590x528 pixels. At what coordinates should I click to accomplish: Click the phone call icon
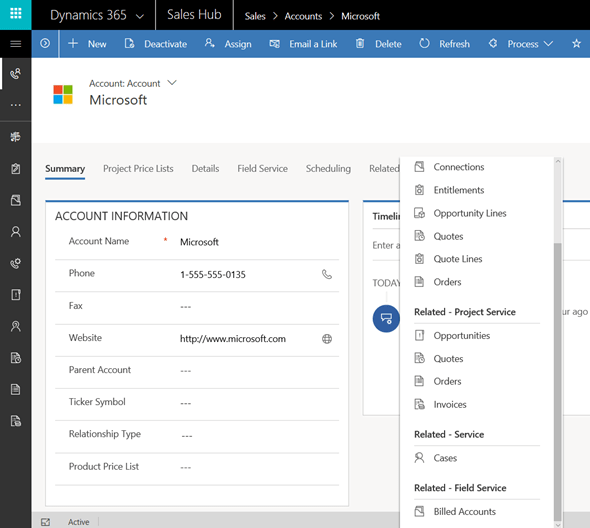[x=327, y=274]
